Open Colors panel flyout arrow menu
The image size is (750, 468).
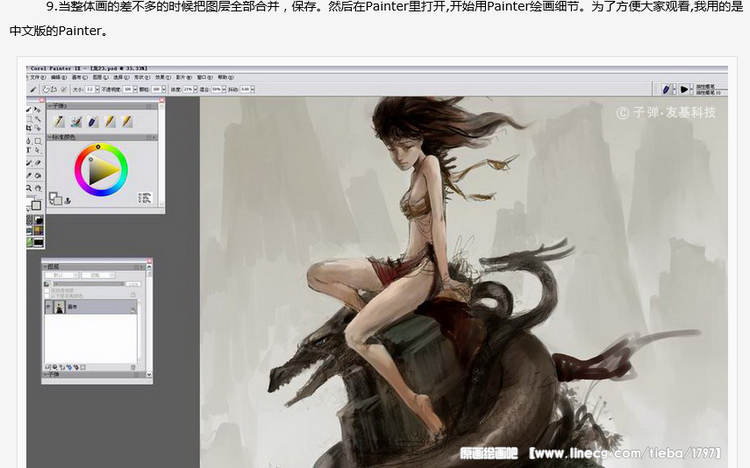tap(154, 138)
